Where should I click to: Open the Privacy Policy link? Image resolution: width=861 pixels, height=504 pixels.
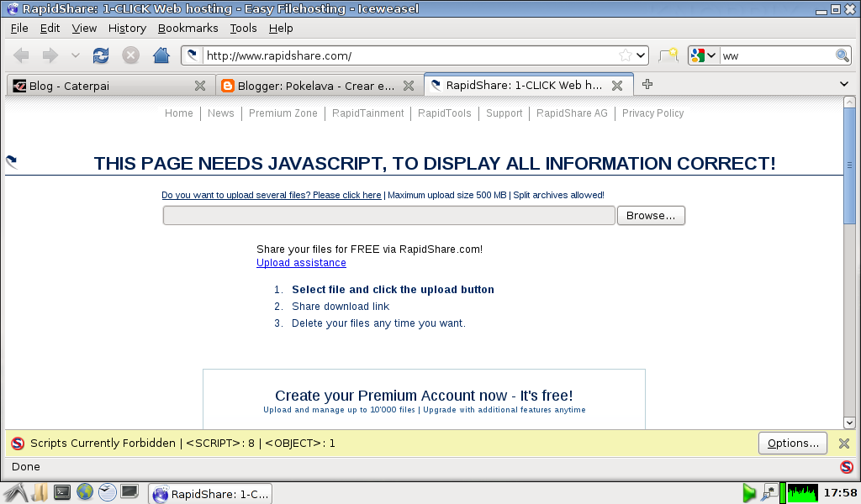652,113
